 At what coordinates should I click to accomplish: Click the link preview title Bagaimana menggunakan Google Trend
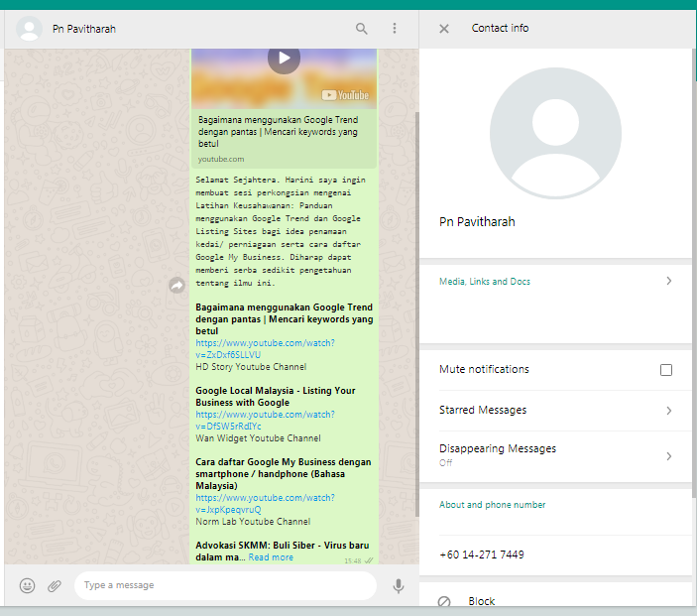(x=279, y=132)
